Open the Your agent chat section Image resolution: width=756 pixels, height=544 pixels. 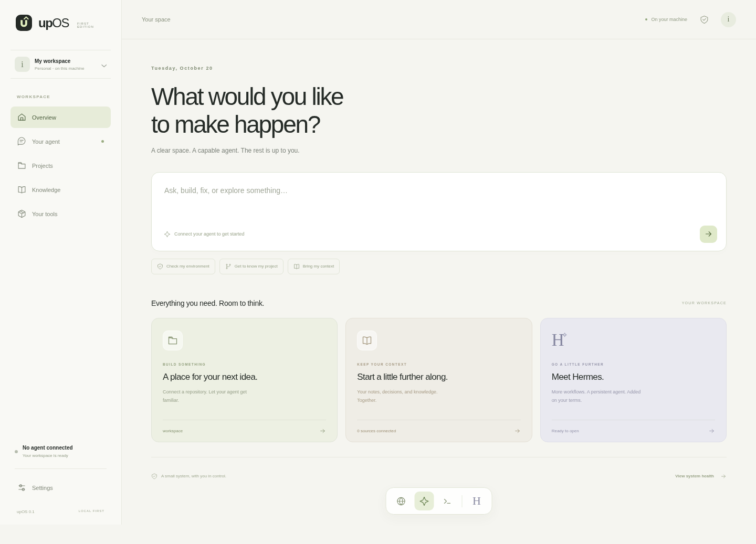60,142
